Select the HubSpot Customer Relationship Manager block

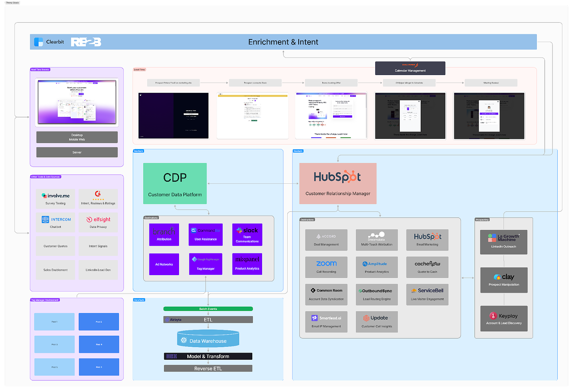click(x=338, y=183)
